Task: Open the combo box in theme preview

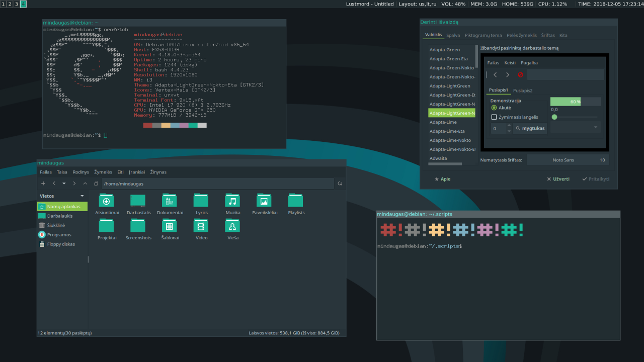Action: [x=575, y=128]
